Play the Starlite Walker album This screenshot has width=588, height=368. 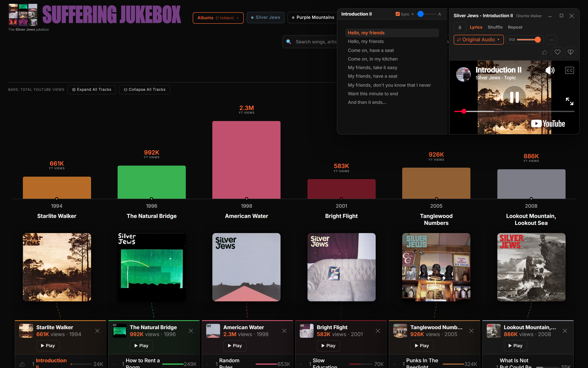[48, 346]
